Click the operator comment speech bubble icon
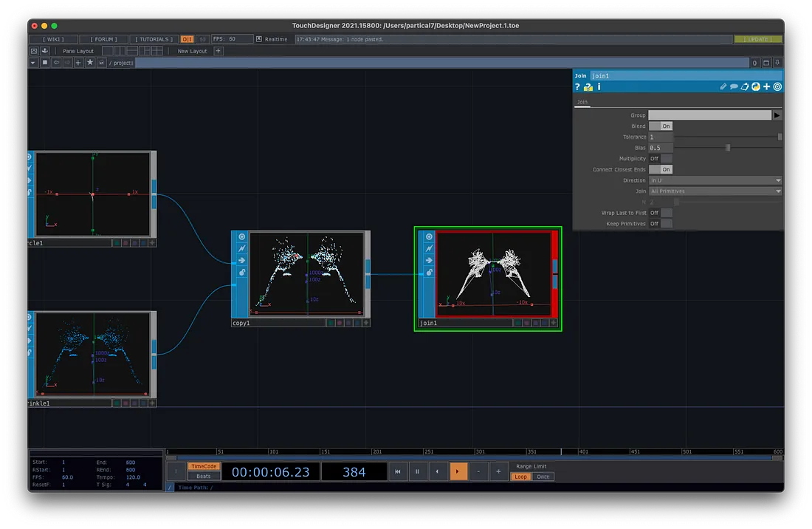The width and height of the screenshot is (812, 529). [x=734, y=87]
